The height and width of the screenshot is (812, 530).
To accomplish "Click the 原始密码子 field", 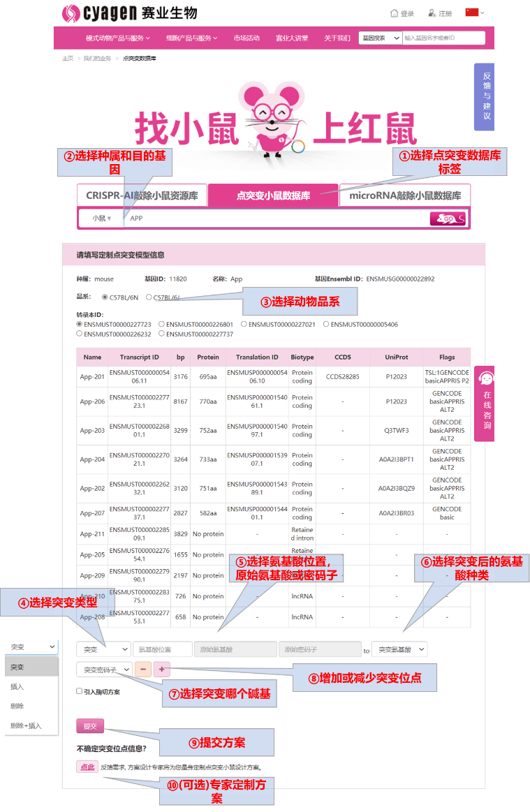I will coord(320,649).
